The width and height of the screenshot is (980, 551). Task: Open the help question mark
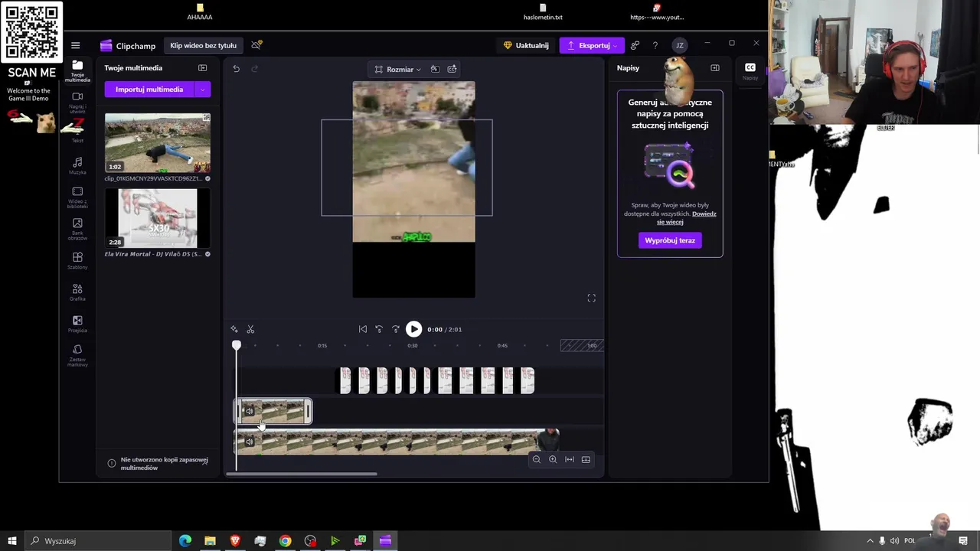pyautogui.click(x=655, y=45)
